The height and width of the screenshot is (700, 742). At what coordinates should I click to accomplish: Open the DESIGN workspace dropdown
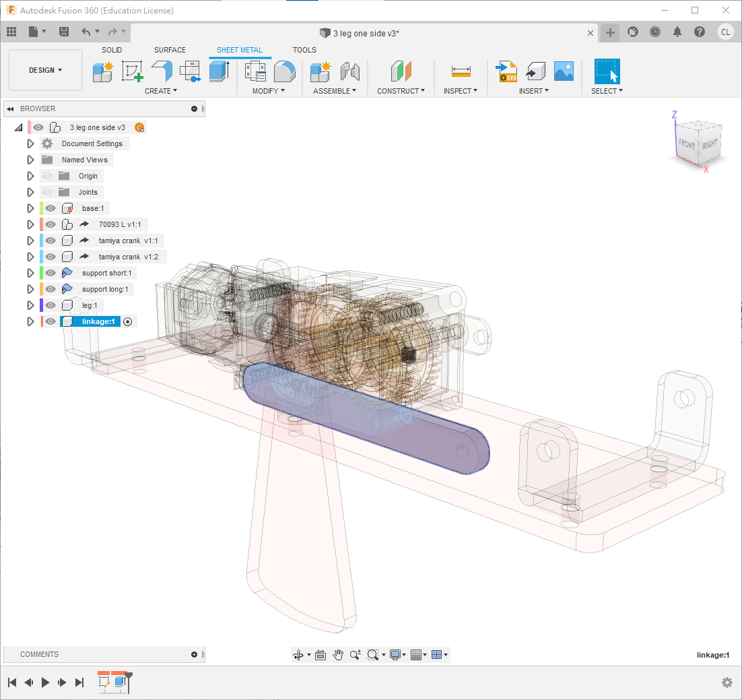point(45,70)
